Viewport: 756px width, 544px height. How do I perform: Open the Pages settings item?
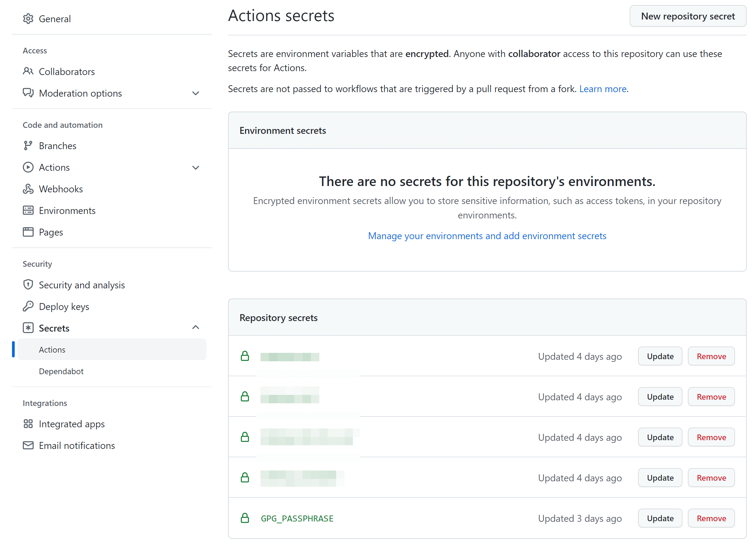coord(51,232)
